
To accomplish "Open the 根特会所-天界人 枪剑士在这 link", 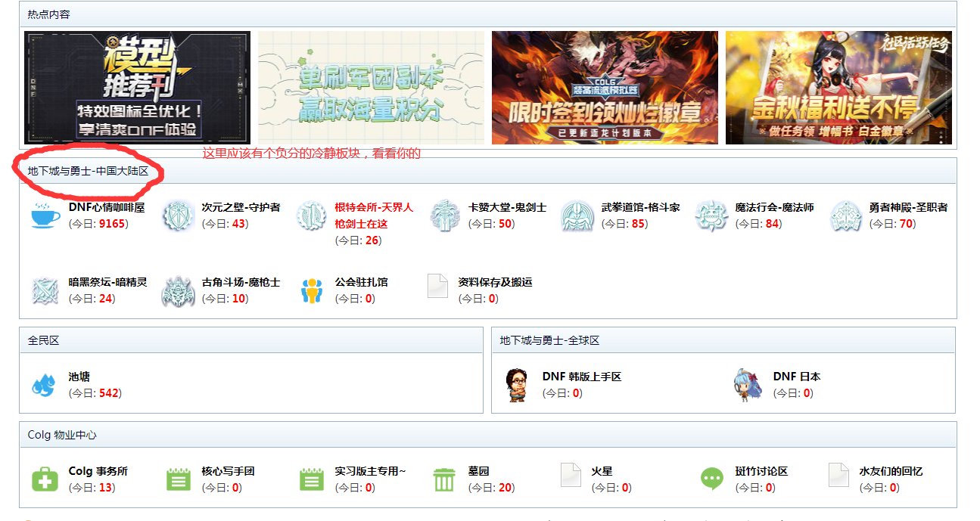I will coord(374,216).
